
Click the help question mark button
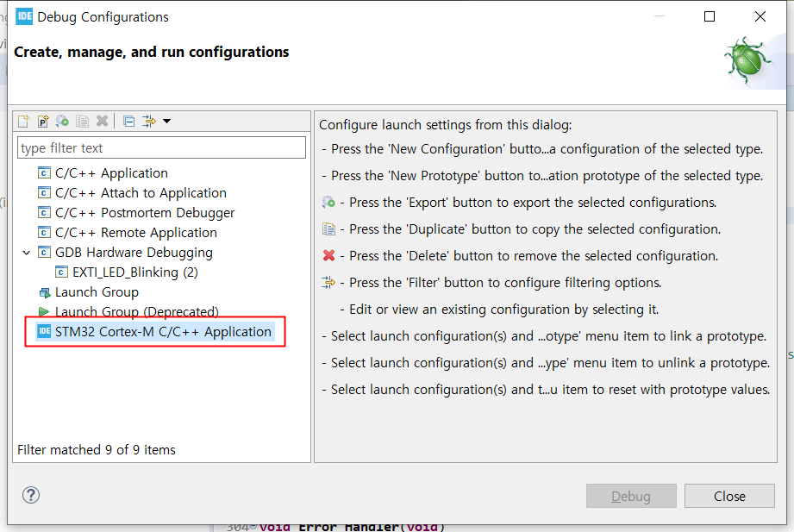pos(31,495)
